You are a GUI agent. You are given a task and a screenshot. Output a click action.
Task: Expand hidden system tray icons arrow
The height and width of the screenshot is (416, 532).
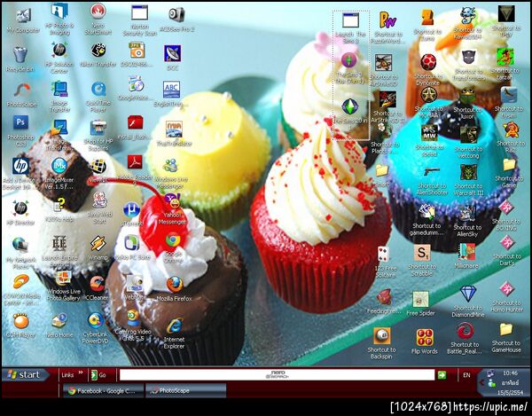(481, 383)
